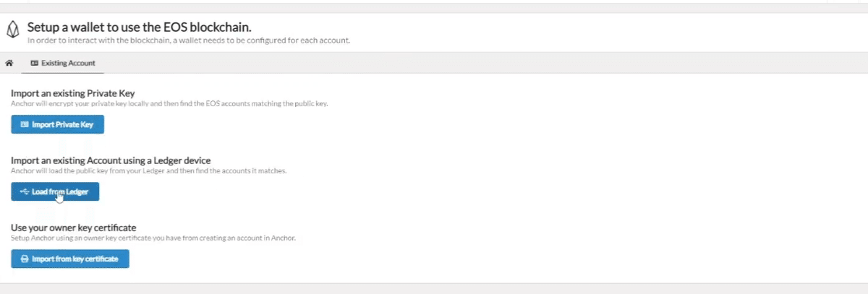Screen dimensions: 868x294
Task: Click the blank white area right of the Load from Ledger button
Action: 434,192
